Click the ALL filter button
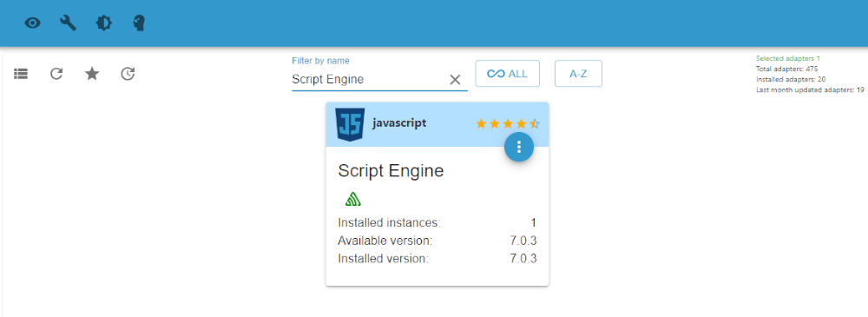 507,74
